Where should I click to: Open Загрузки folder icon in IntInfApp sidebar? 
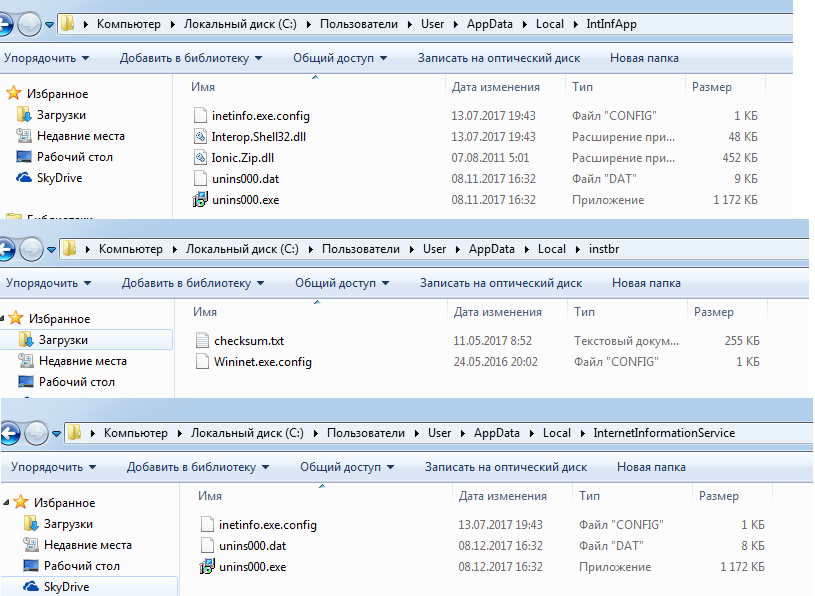click(x=24, y=114)
